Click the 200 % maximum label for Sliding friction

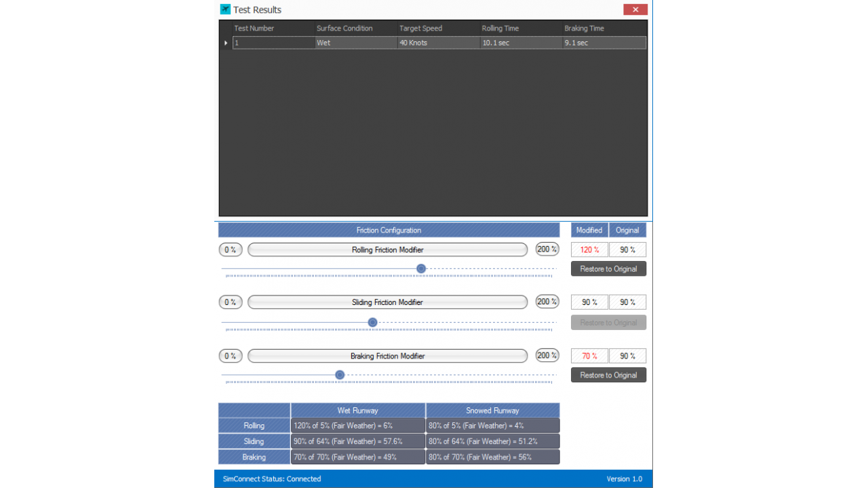[547, 302]
